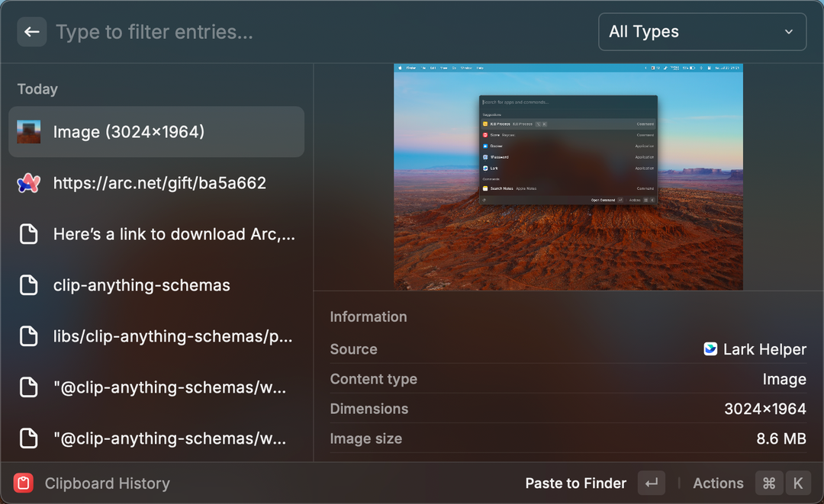The image size is (824, 504).
Task: Open the Actions menu
Action: coord(718,483)
